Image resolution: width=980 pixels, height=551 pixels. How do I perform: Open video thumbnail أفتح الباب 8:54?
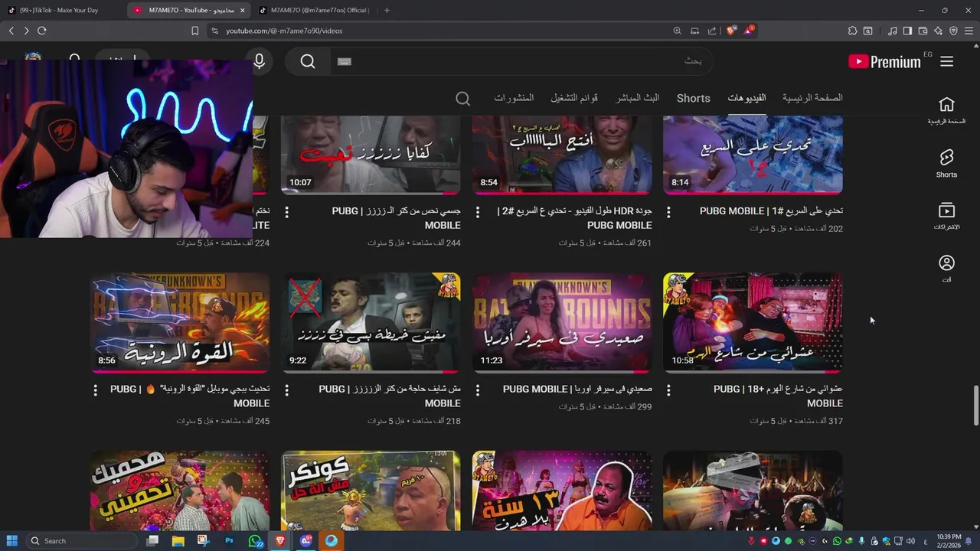click(x=562, y=155)
